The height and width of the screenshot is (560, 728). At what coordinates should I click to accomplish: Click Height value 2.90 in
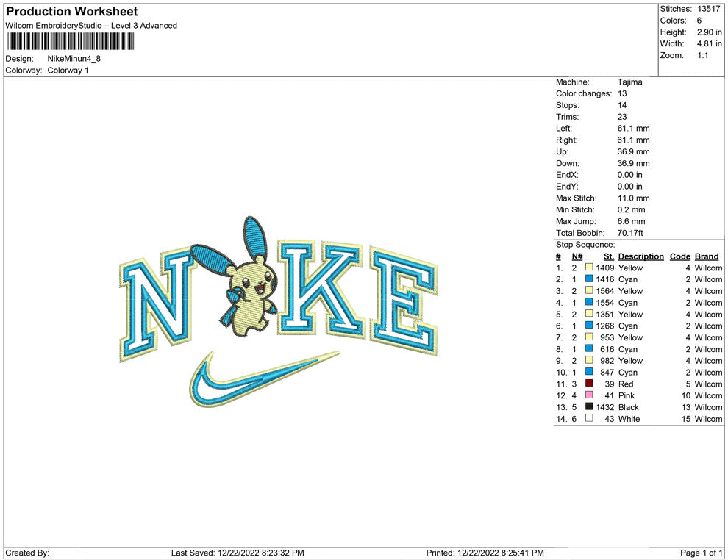click(x=710, y=32)
